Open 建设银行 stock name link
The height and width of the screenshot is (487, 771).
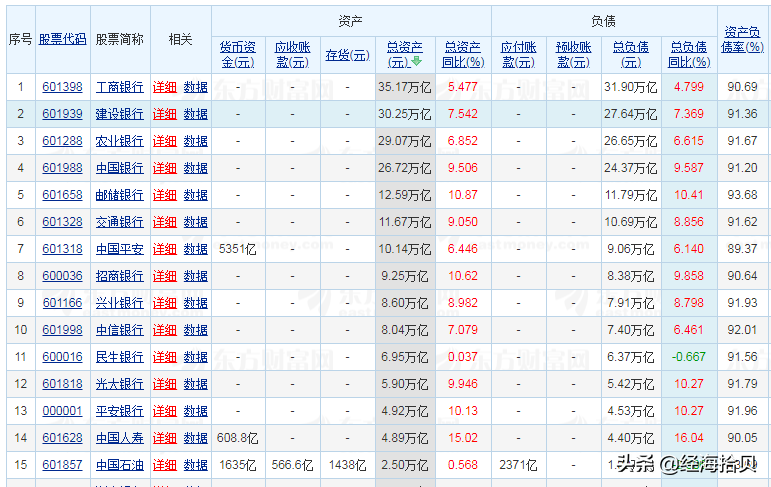(x=119, y=114)
